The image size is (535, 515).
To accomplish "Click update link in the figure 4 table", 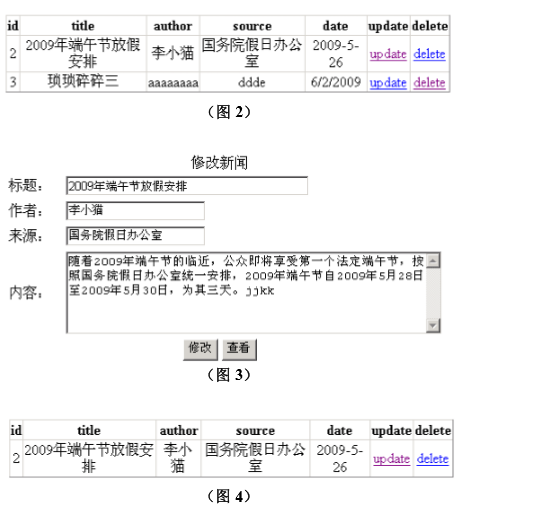I will click(x=391, y=459).
